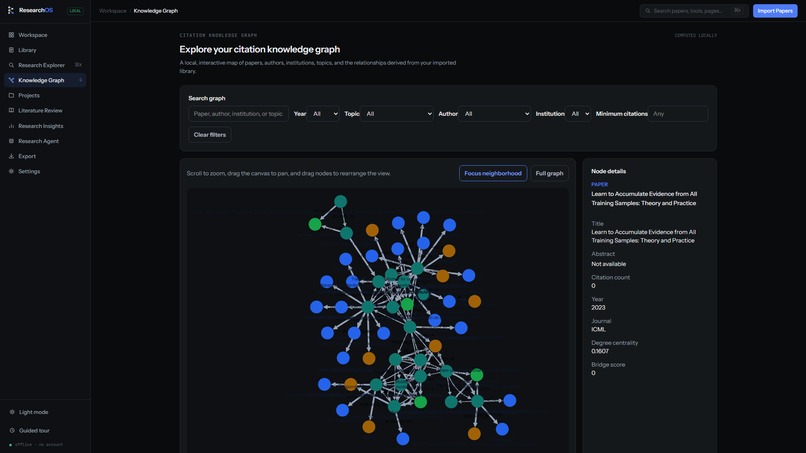Click the Clear filters button
This screenshot has width=806, height=453.
coord(210,135)
